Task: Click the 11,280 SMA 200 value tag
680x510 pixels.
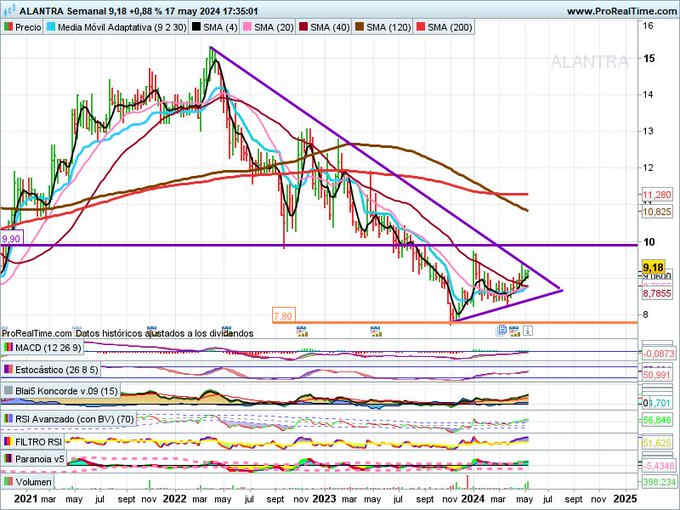Action: 657,195
